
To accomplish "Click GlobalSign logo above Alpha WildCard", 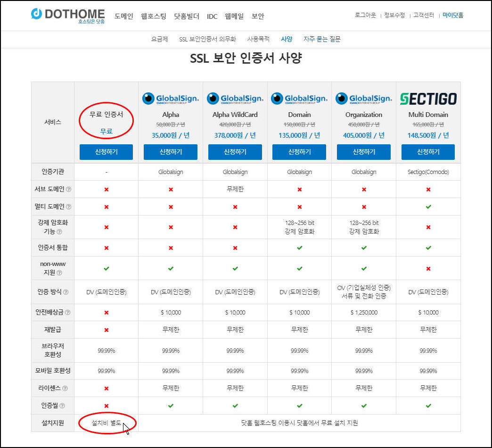I will 235,99.
